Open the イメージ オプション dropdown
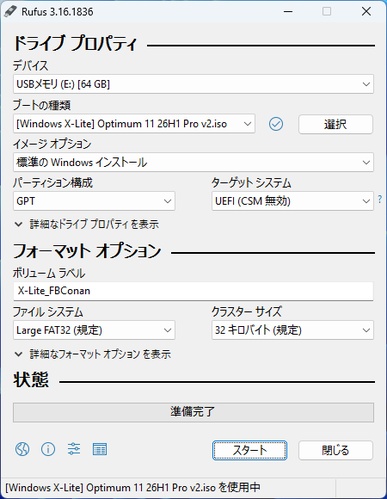 193,162
